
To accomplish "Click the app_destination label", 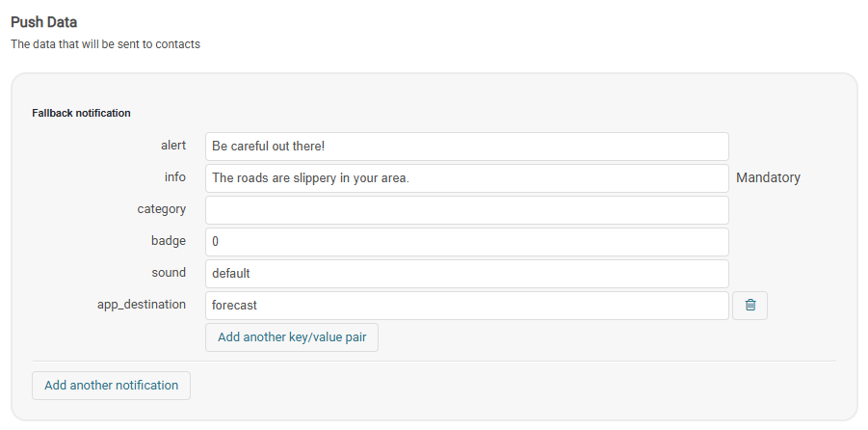I will click(x=142, y=305).
